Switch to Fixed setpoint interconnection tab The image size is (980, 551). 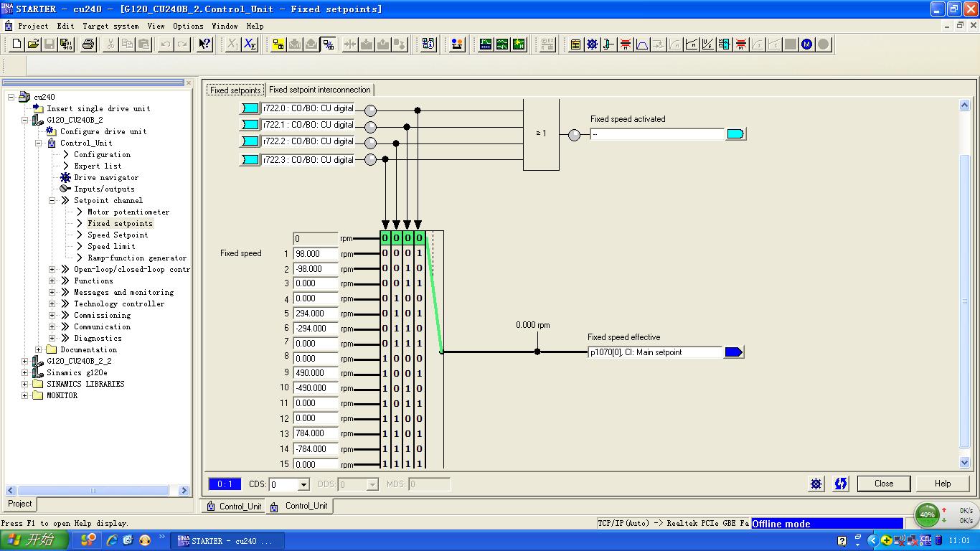point(319,90)
